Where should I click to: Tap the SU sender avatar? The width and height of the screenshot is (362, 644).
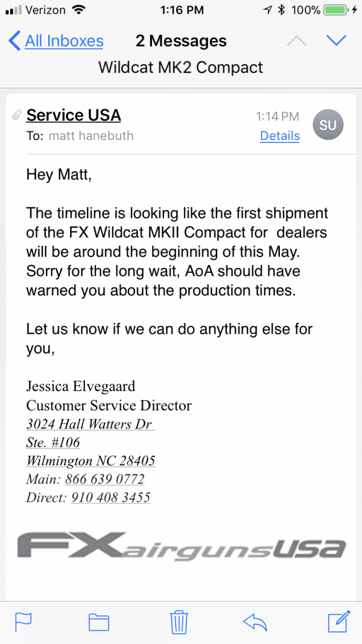point(328,126)
